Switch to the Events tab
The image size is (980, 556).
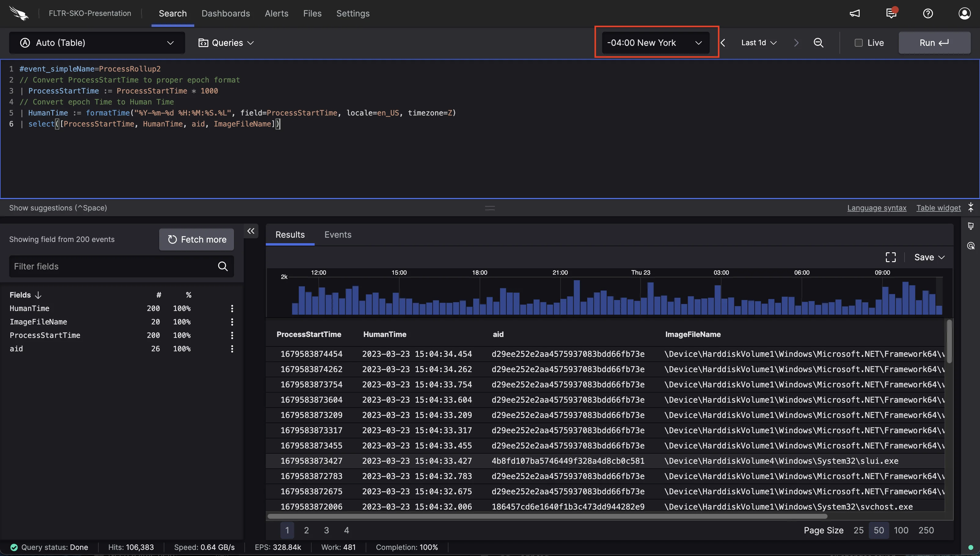pos(338,235)
